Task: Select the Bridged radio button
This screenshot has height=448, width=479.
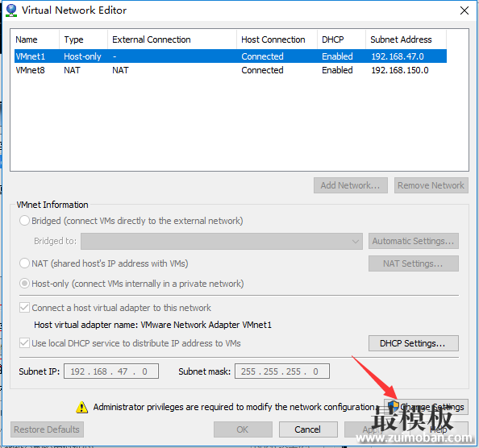Action: (24, 221)
